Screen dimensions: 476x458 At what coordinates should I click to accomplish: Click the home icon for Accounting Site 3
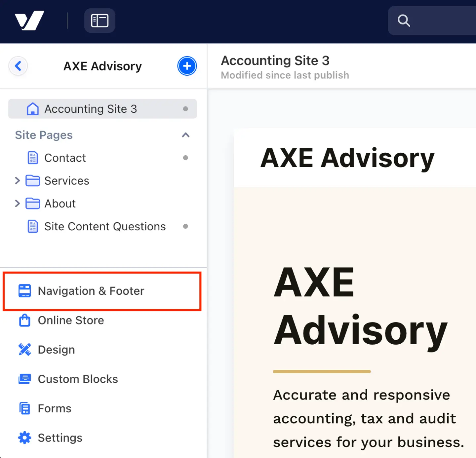(33, 109)
